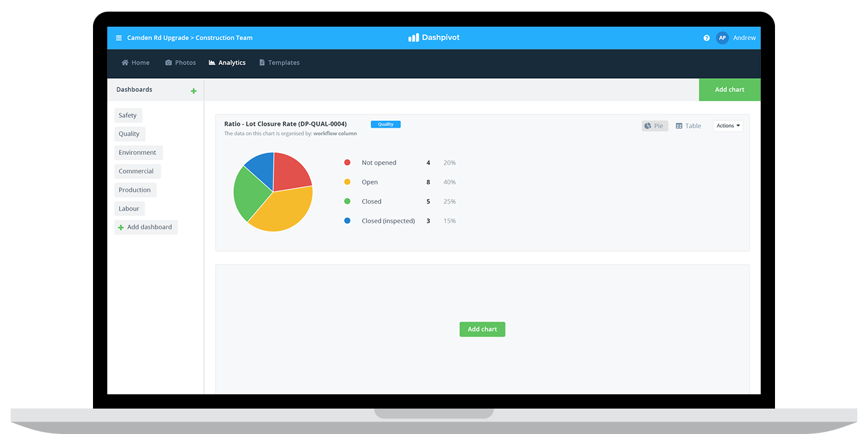Click the 'Not opened' legend label
This screenshot has width=868, height=434.
379,162
